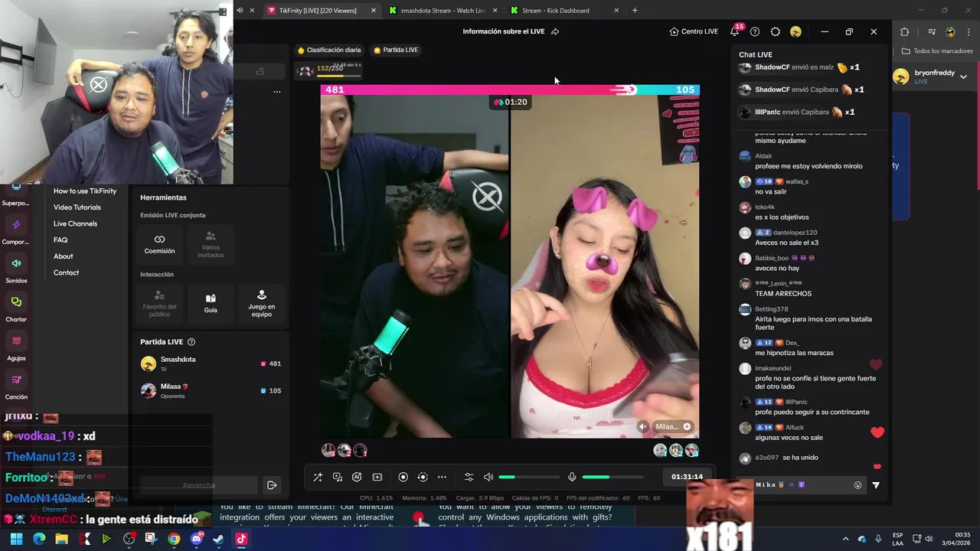Open a new browser tab with plus
The width and height of the screenshot is (980, 551).
635,10
